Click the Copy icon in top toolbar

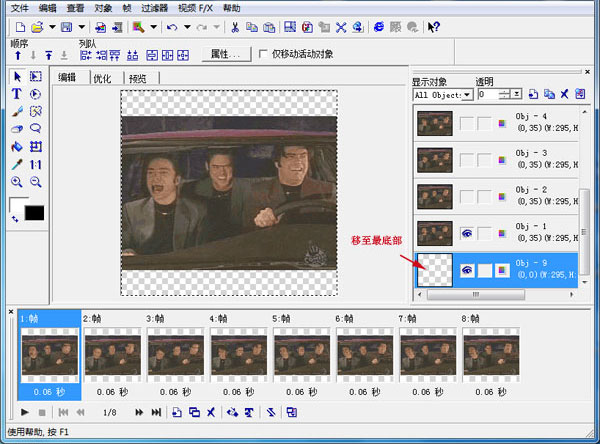pyautogui.click(x=252, y=27)
